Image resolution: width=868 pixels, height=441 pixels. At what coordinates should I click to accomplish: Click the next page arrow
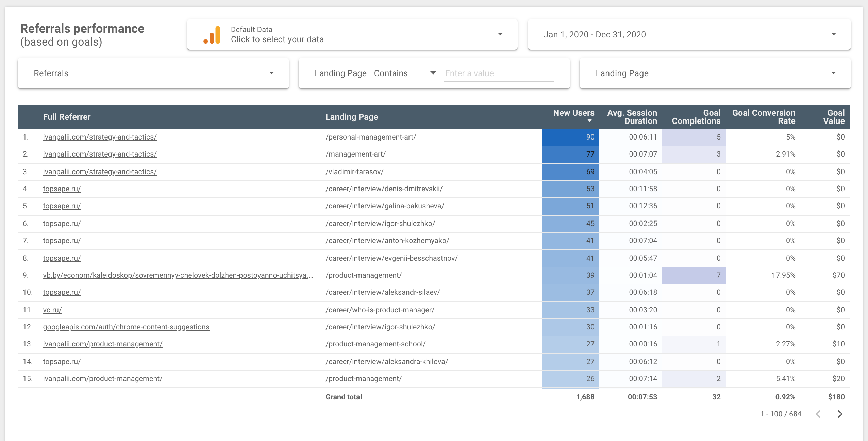pyautogui.click(x=840, y=414)
